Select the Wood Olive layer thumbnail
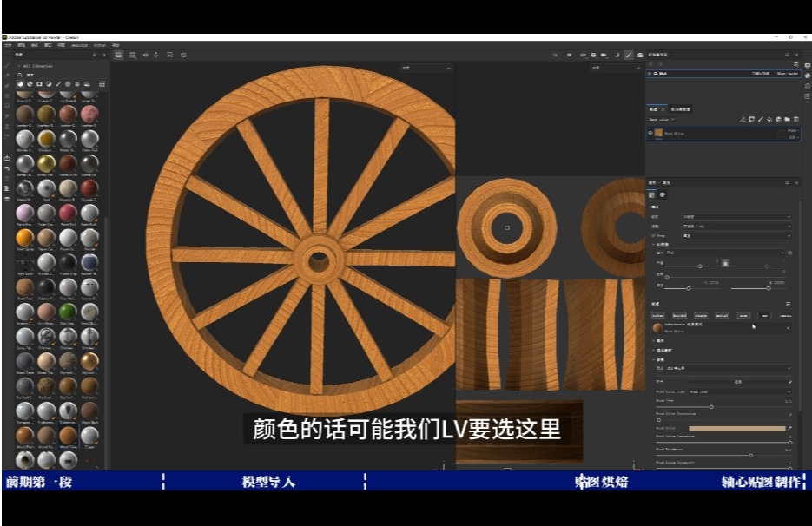This screenshot has height=526, width=812. click(658, 132)
